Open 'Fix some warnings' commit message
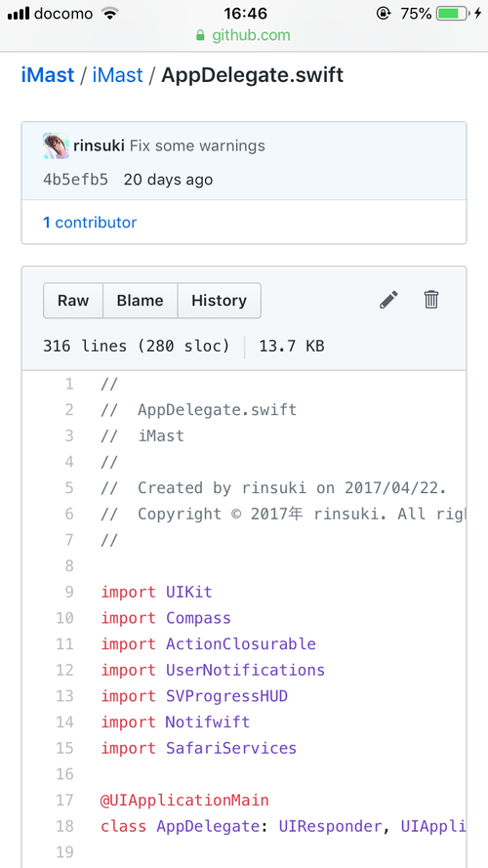Image resolution: width=488 pixels, height=868 pixels. [197, 146]
